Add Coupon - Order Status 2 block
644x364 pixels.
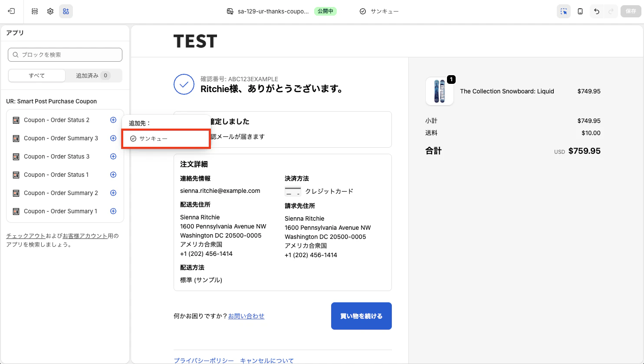coord(113,120)
